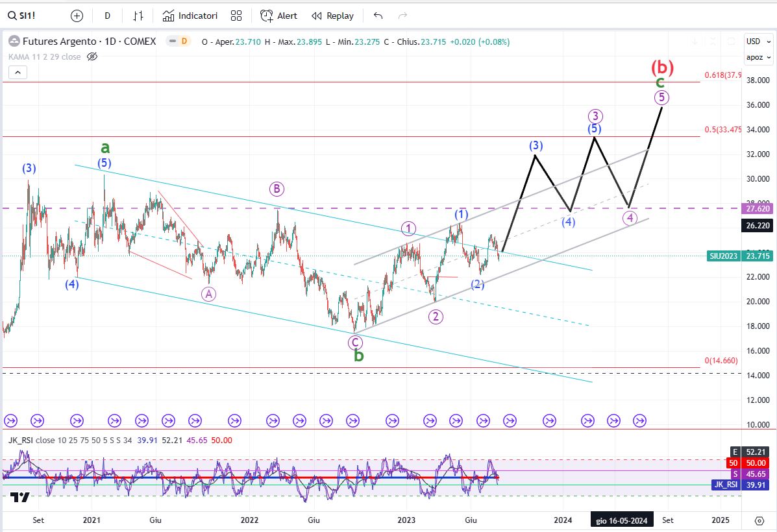Viewport: 777px width, 532px height.
Task: Open chart settings gear icon
Action: coord(759,520)
